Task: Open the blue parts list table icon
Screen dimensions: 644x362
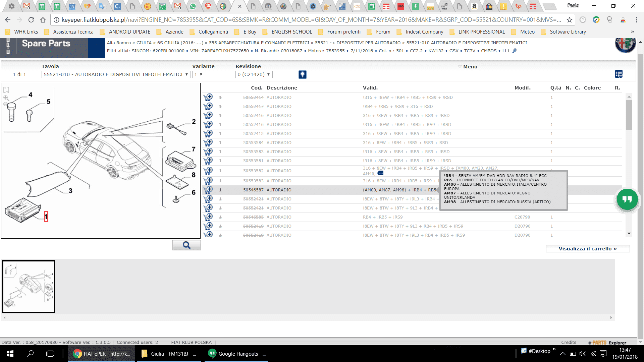Action: coord(619,74)
